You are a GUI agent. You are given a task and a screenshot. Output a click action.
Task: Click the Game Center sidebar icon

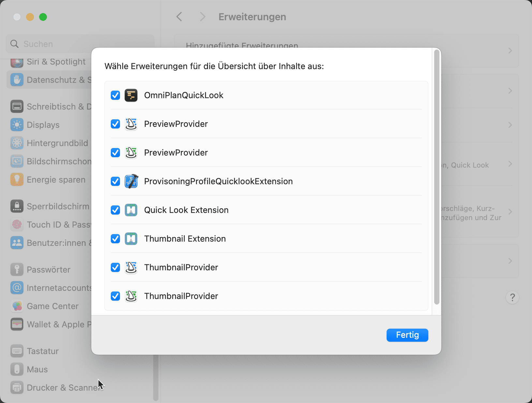(17, 306)
